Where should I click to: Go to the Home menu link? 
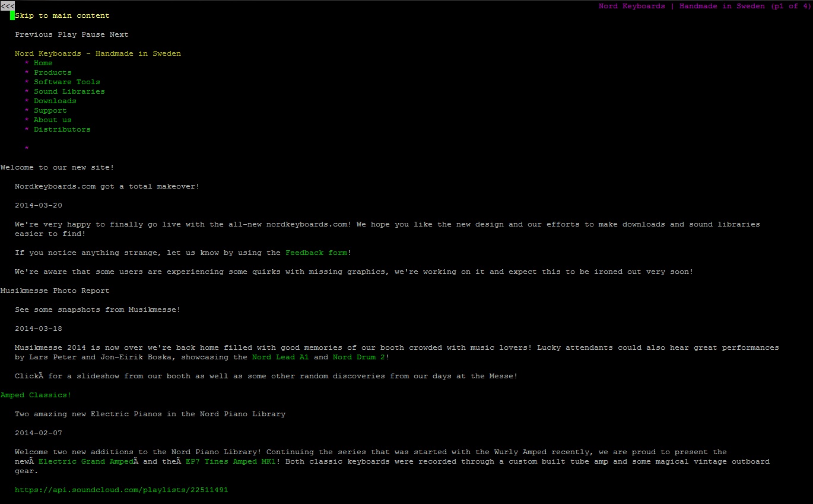tap(43, 63)
